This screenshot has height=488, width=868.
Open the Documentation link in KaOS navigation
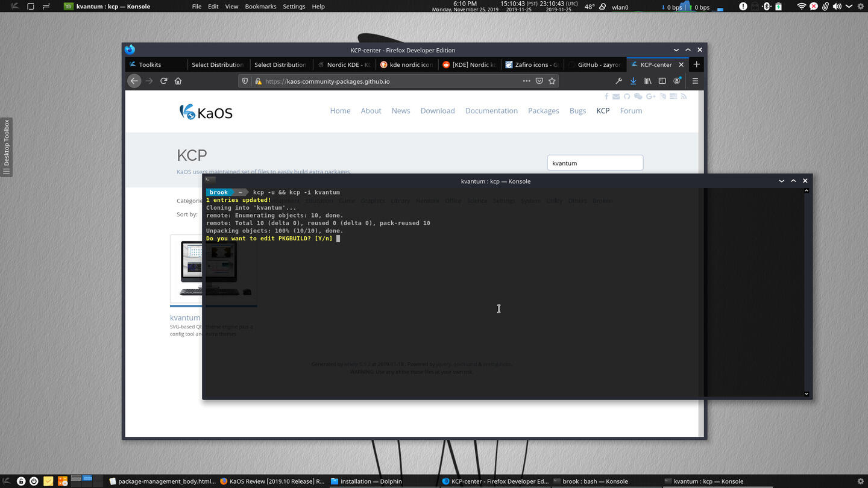coord(491,111)
